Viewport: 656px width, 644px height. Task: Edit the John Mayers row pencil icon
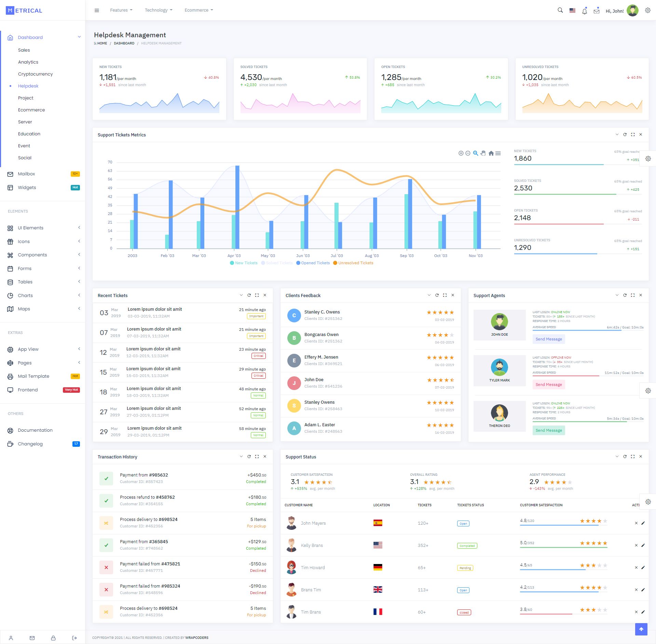click(643, 523)
